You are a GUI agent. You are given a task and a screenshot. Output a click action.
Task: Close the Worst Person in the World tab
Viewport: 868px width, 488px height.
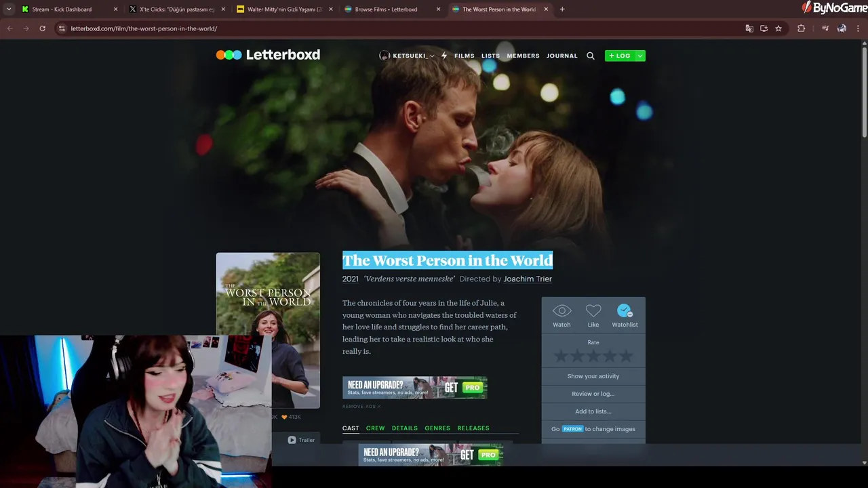(546, 9)
